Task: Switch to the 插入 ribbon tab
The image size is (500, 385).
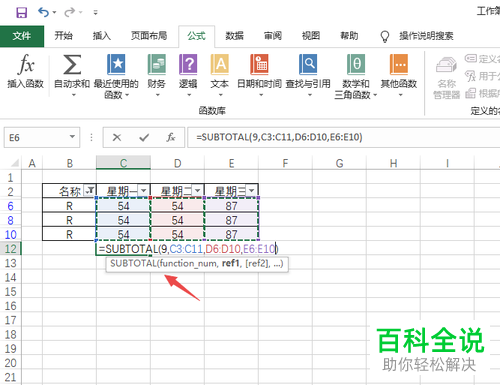Action: [x=102, y=36]
